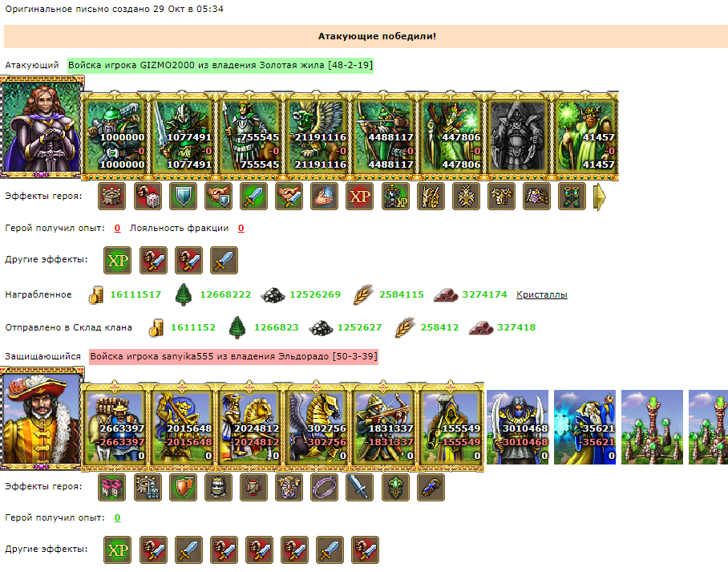Screen dimensions: 728x572
Task: Click the handshake icon beside the blue hand
Action: [289, 196]
